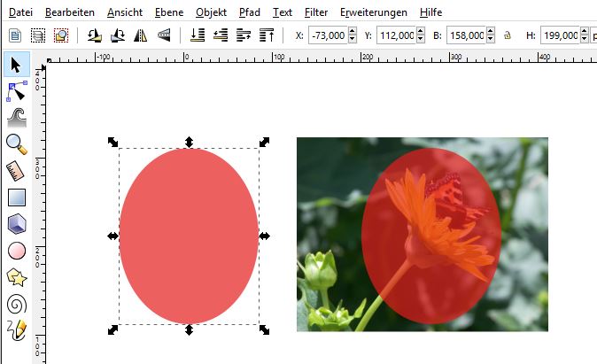This screenshot has width=597, height=364.
Task: Open the Pfad menu
Action: [x=250, y=12]
